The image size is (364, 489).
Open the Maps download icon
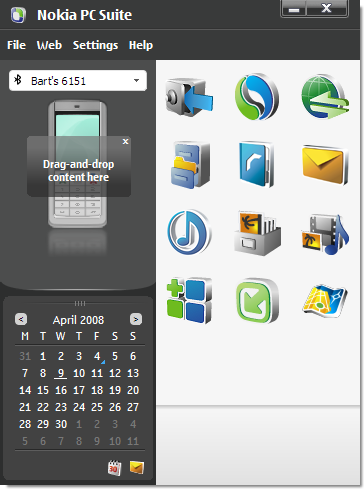click(x=325, y=300)
